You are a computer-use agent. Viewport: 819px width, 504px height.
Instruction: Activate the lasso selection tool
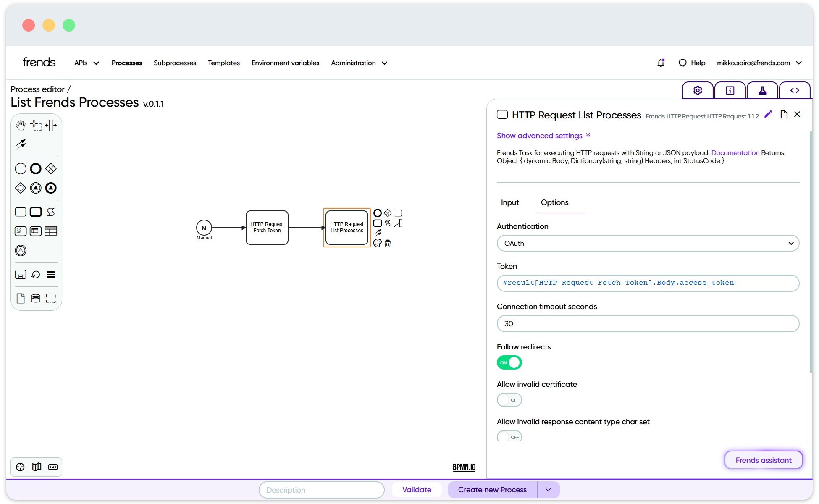coord(35,125)
